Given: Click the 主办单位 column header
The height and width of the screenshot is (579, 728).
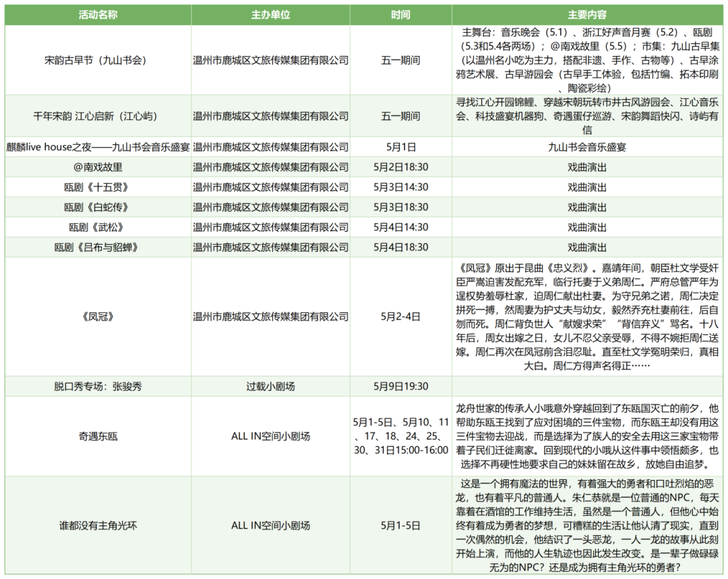Looking at the screenshot, I should (270, 15).
